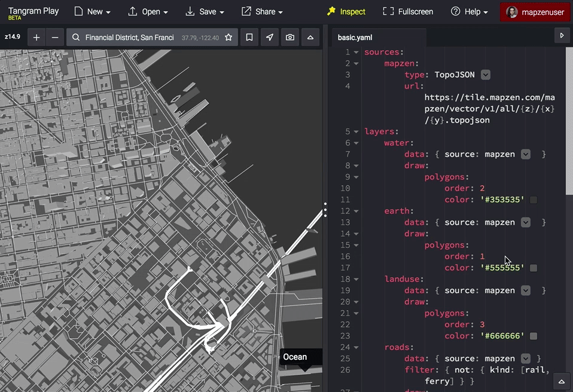
Task: Click the New document icon
Action: pyautogui.click(x=78, y=11)
